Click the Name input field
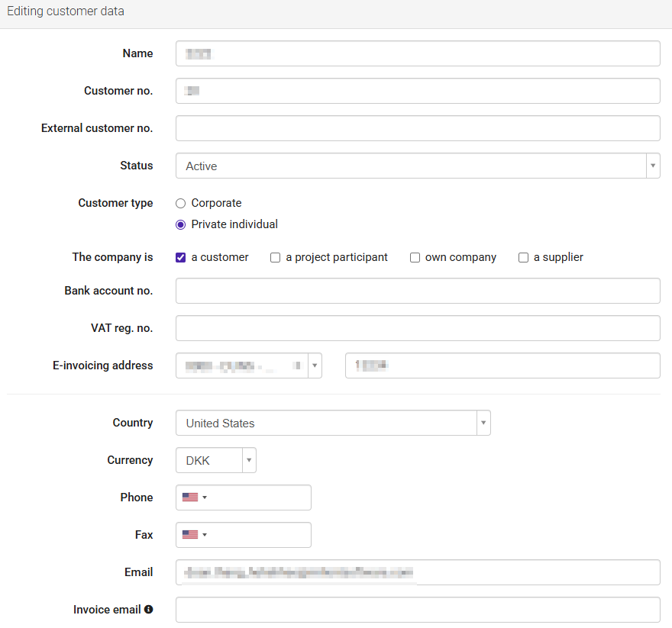Viewport: 672px width, 628px height. click(418, 53)
